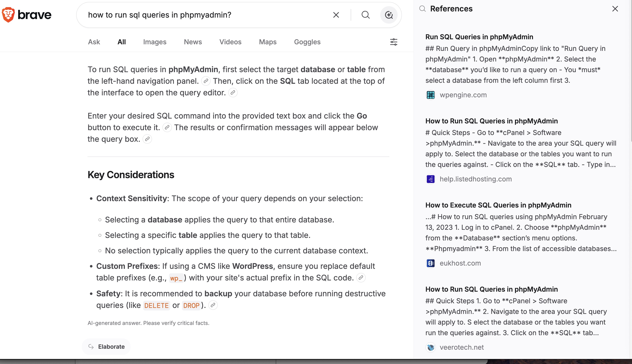
Task: Open the Ask AI sparkle search icon
Action: coord(389,15)
